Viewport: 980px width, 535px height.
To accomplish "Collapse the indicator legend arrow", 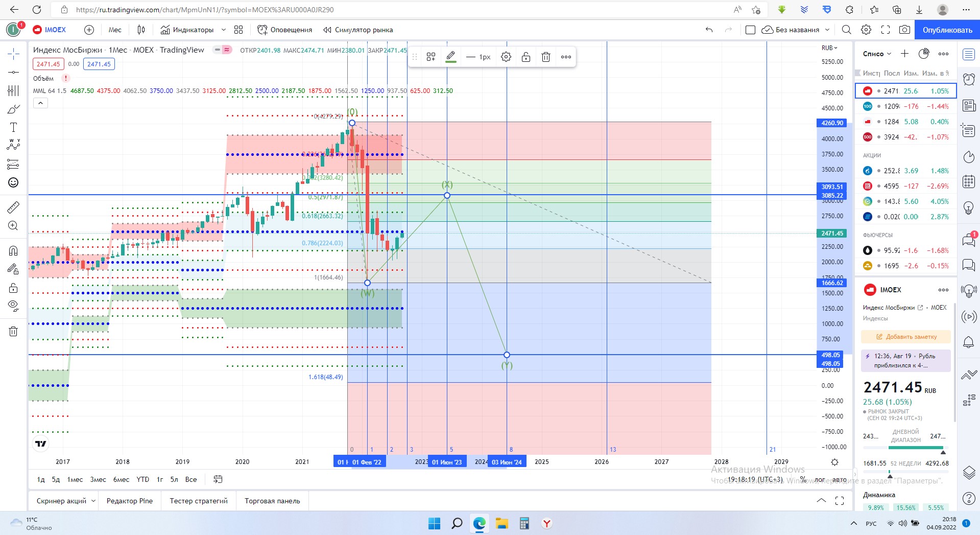I will (x=40, y=103).
